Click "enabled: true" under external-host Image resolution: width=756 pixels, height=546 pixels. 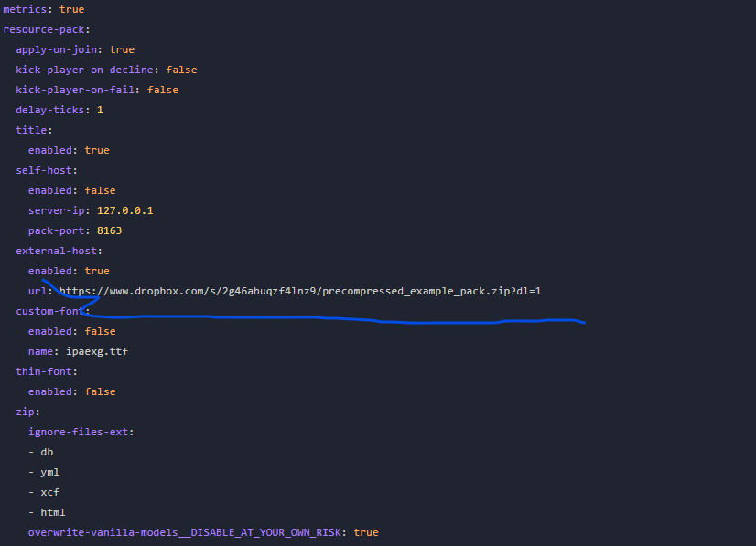[69, 272]
